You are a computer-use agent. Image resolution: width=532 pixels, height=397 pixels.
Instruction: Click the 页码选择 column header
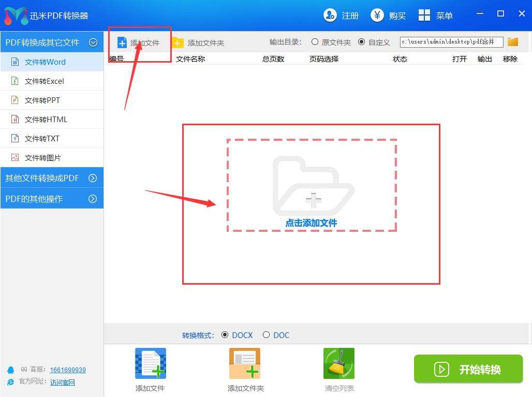tap(323, 59)
